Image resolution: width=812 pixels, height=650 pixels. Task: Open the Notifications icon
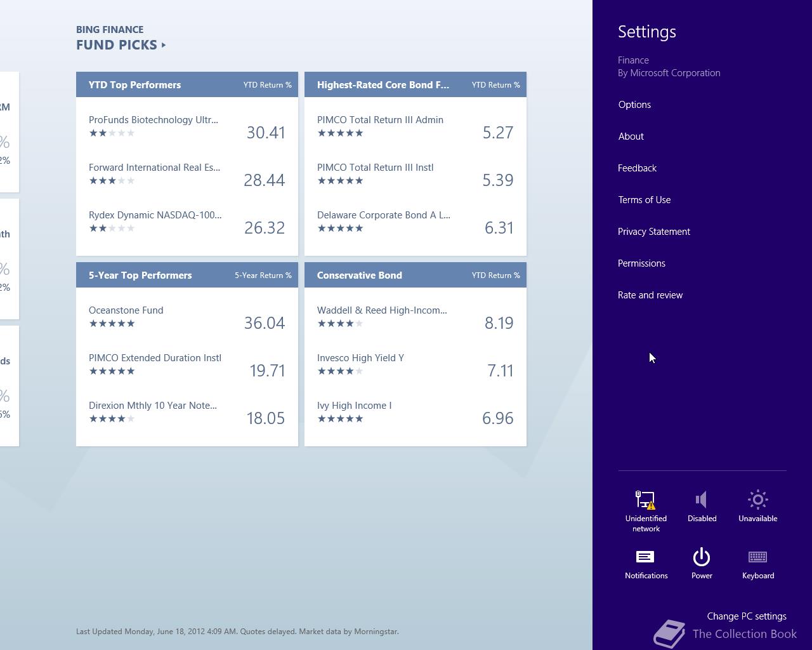(x=646, y=557)
